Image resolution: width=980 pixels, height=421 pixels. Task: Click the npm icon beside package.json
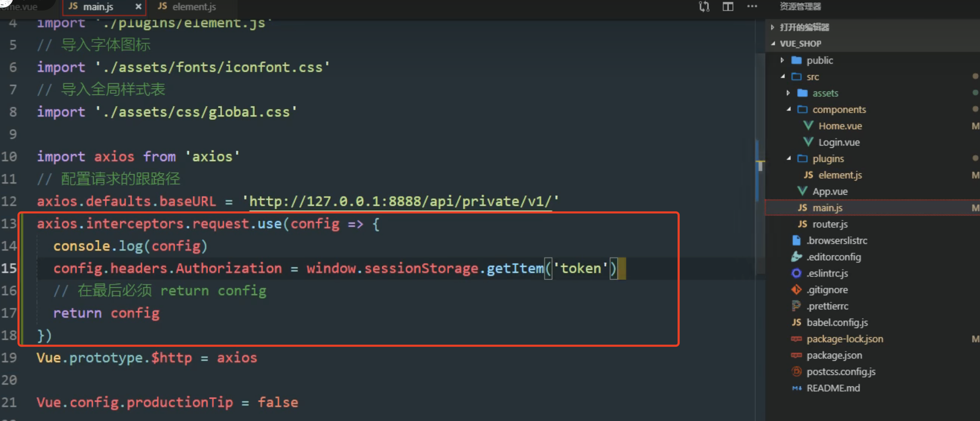[x=796, y=355]
